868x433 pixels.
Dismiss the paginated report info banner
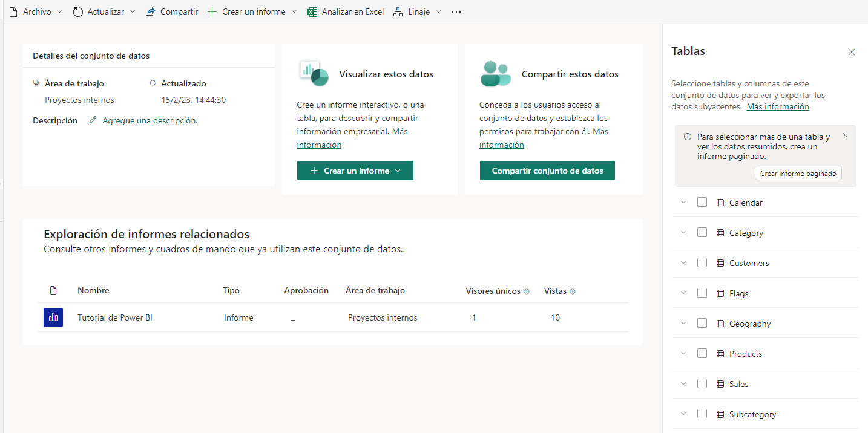pos(846,135)
